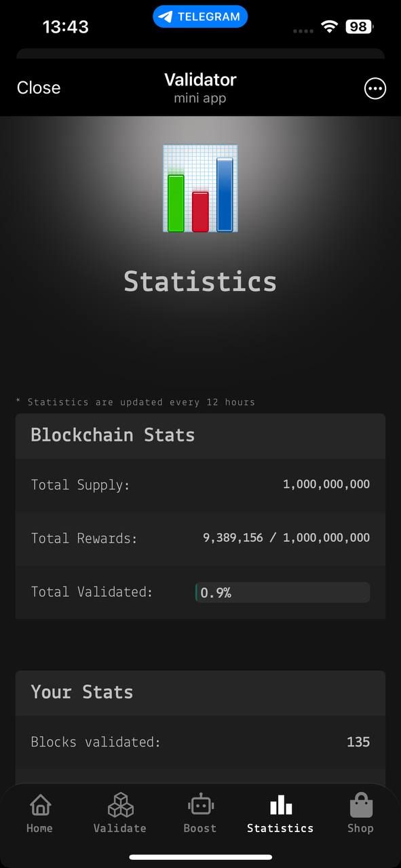
Task: Open the Home tab house icon
Action: click(40, 805)
